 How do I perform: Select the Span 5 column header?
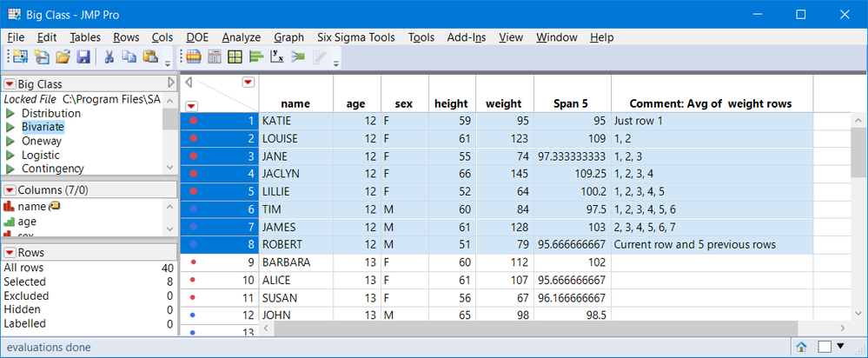click(571, 103)
